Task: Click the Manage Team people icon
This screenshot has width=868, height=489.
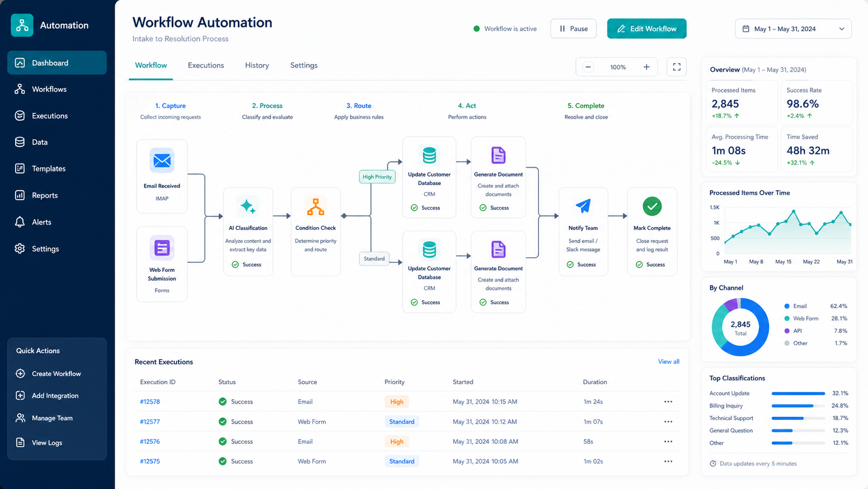Action: coord(20,418)
